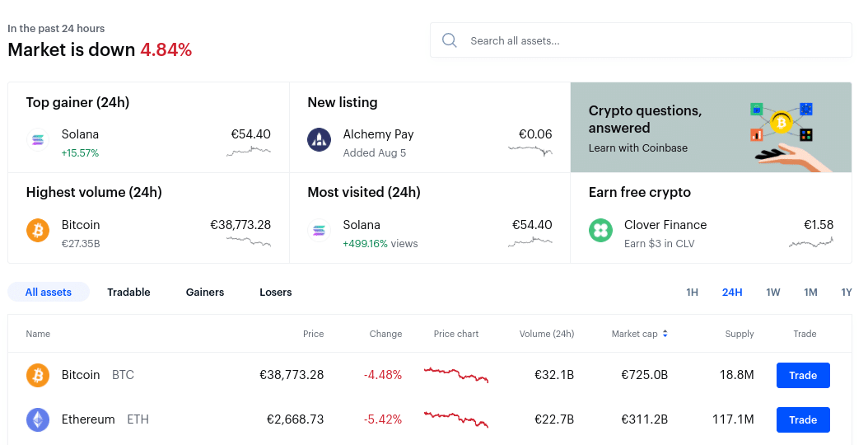Click Bitcoin volume €32.1B
The width and height of the screenshot is (868, 445).
pyautogui.click(x=554, y=375)
